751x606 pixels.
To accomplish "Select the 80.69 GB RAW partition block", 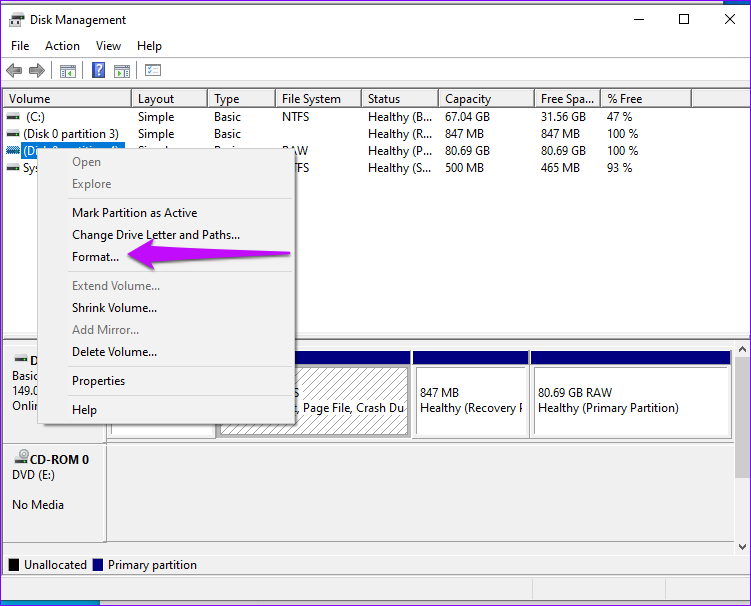I will click(632, 400).
